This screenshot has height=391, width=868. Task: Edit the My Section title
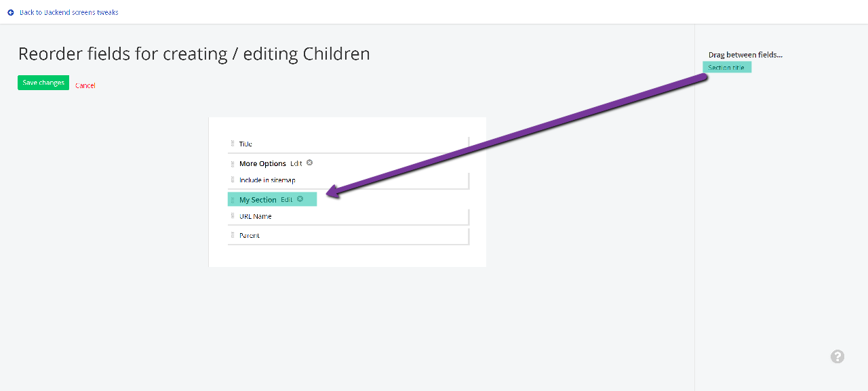tap(287, 200)
